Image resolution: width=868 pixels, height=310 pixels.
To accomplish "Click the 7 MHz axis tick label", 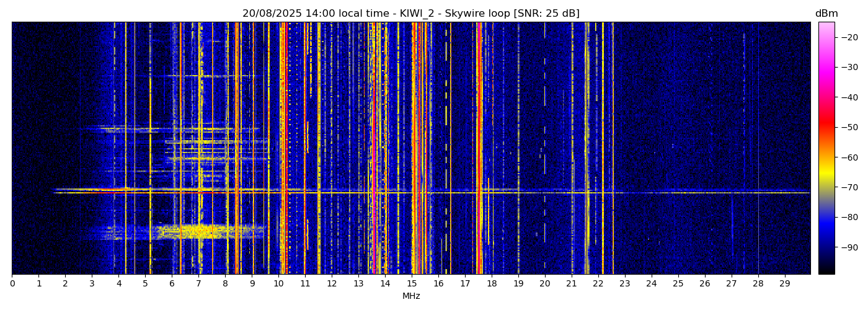I will click(198, 283).
